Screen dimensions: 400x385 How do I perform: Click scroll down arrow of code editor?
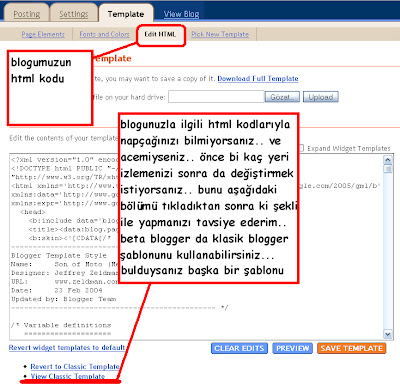(x=387, y=334)
